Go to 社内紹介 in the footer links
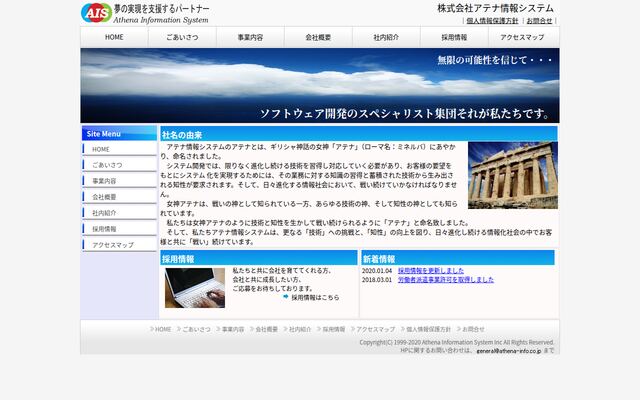The width and height of the screenshot is (640, 400). [300, 329]
